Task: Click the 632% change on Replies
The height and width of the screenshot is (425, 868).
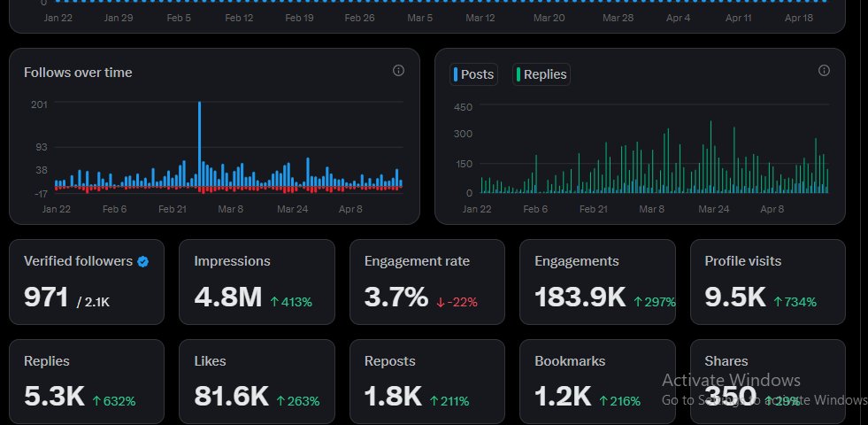Action: pos(114,401)
